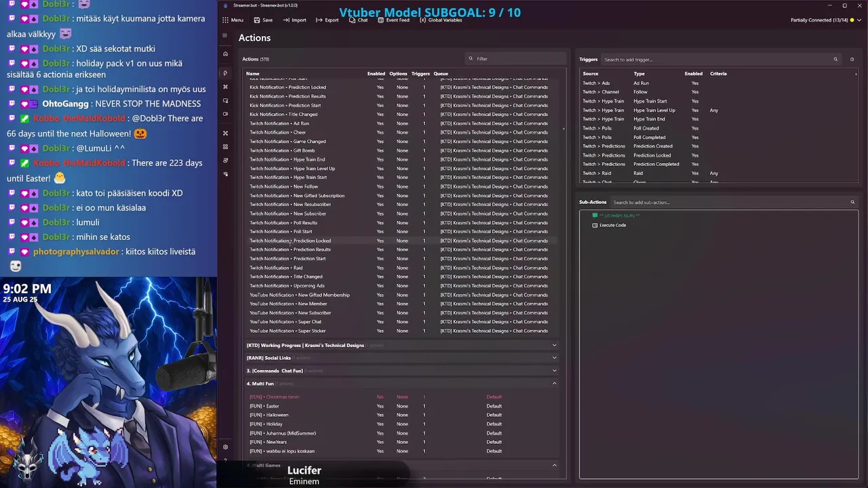Open Global Variables in the toolbar
This screenshot has width=868, height=488.
441,20
